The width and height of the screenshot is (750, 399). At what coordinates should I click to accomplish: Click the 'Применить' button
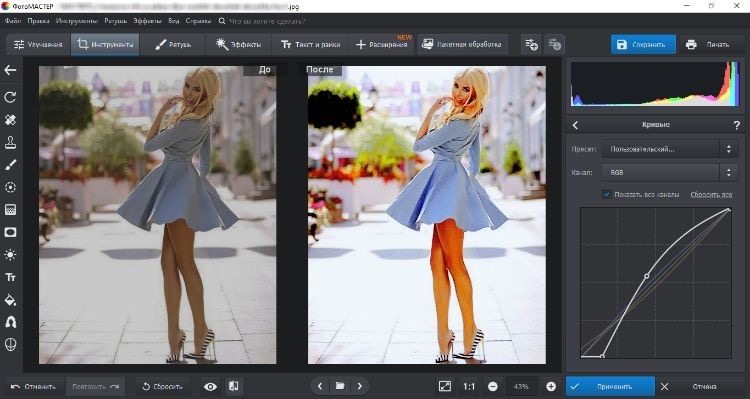click(610, 386)
